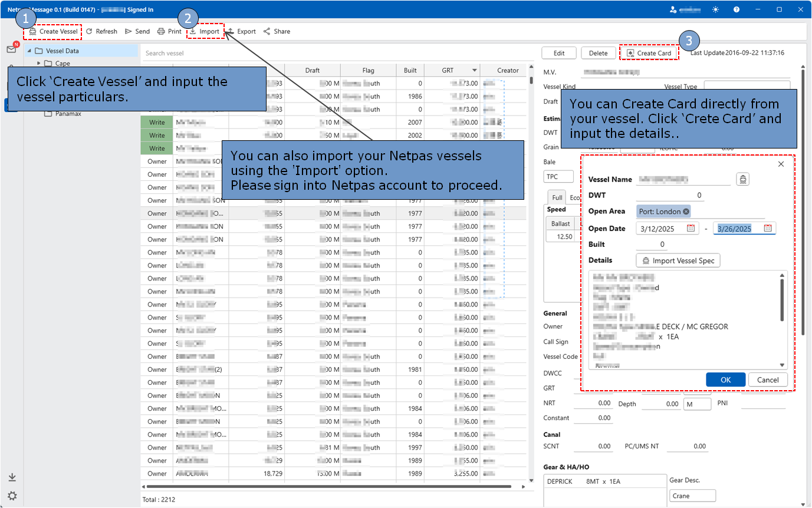Screen dimensions: 812x508
Task: Click the Edit button
Action: [559, 53]
